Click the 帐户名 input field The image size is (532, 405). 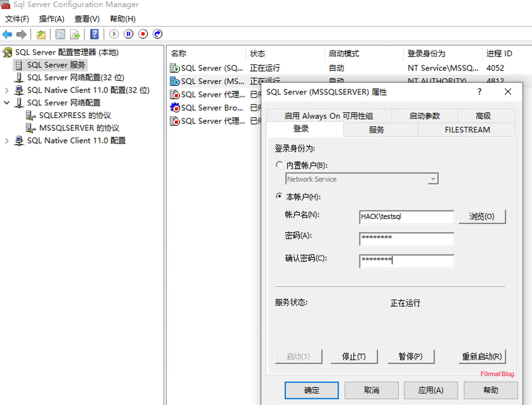coord(406,217)
